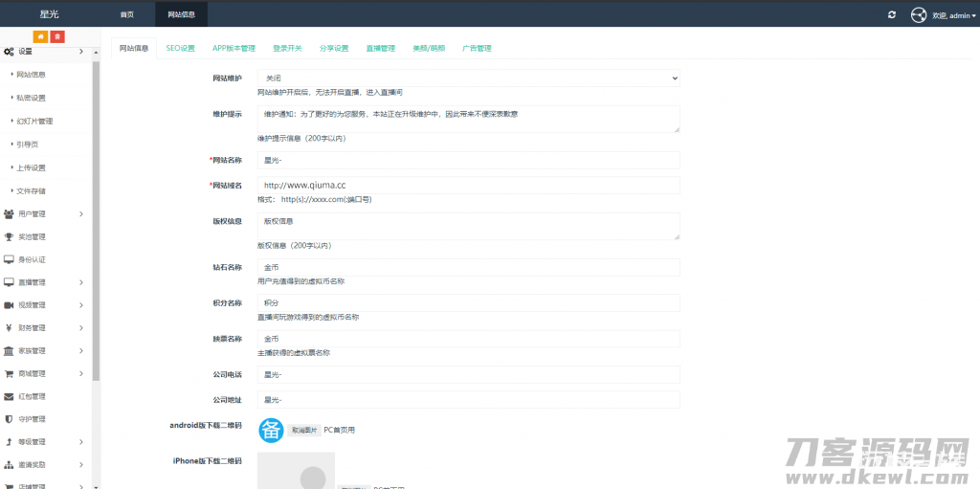Viewport: 980px width, 489px height.
Task: Click the 网站名称 input field
Action: click(x=469, y=160)
